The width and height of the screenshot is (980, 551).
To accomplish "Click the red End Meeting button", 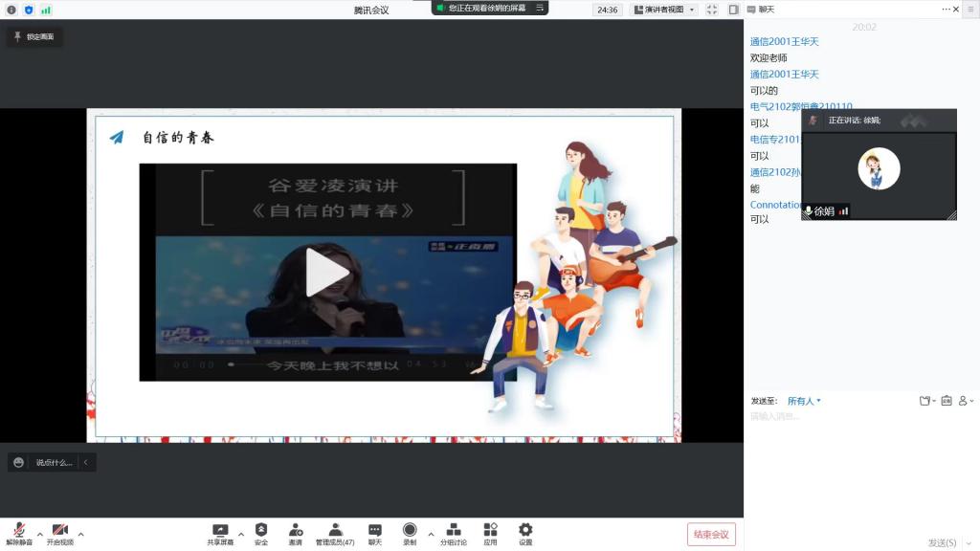I will point(711,534).
